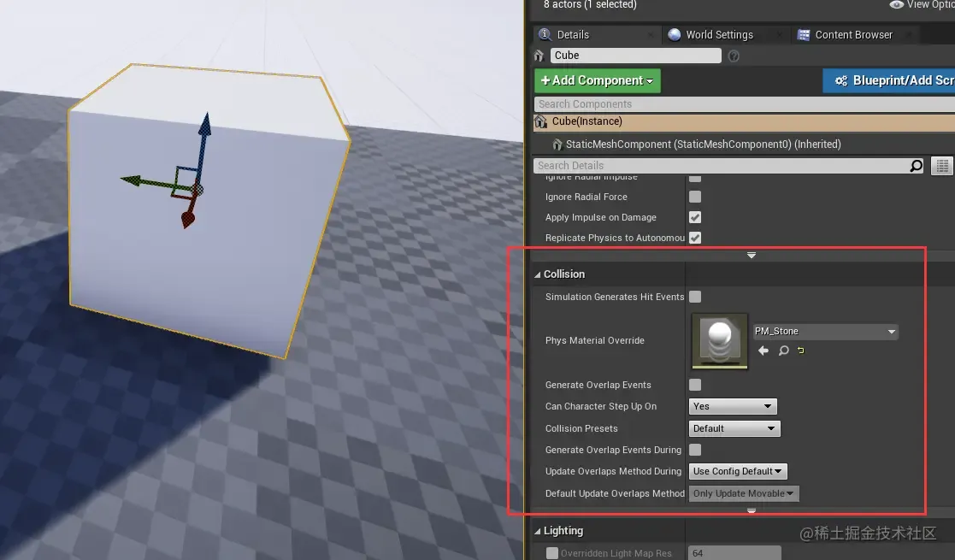This screenshot has width=955, height=560.
Task: Open property matrix grid view icon
Action: (x=942, y=166)
